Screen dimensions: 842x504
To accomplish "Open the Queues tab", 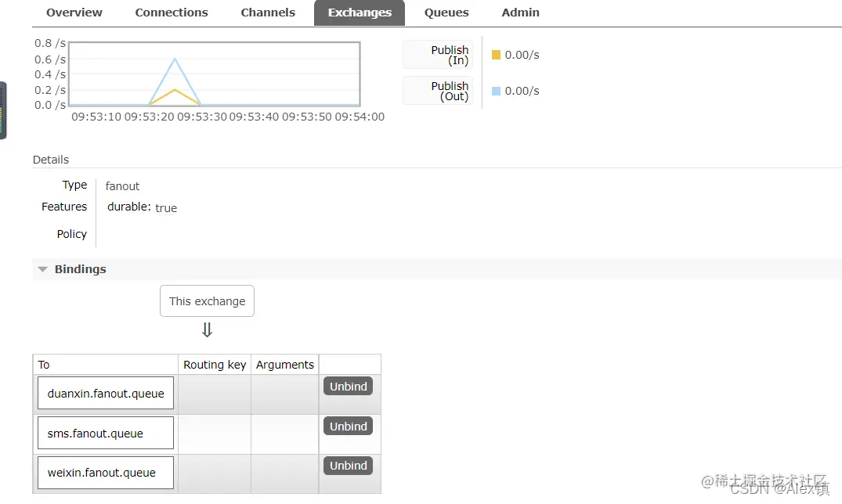I will click(x=446, y=13).
